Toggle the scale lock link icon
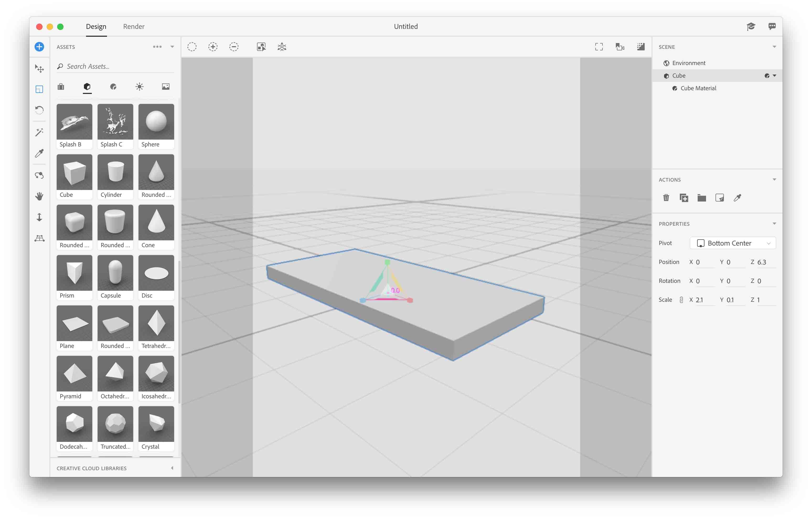The image size is (812, 519). 681,300
